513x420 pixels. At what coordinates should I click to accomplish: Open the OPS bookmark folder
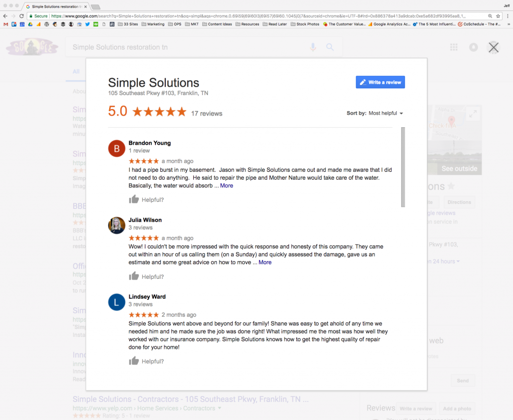click(175, 24)
